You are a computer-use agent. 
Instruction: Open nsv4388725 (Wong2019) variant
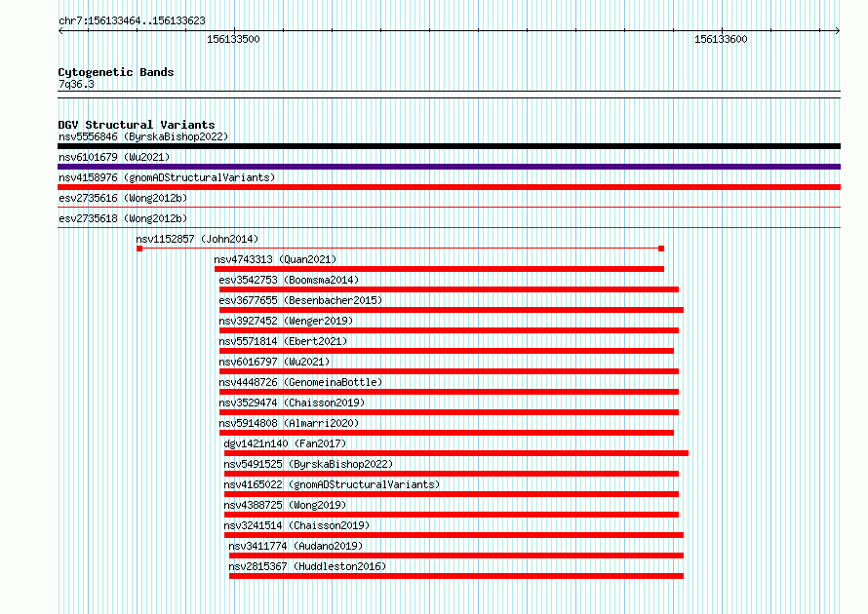click(x=285, y=505)
